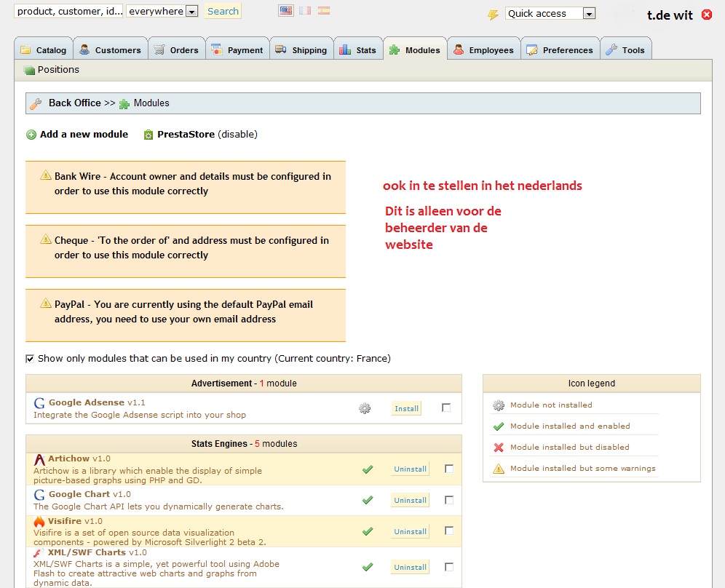Switch to the French flag language

click(x=305, y=10)
